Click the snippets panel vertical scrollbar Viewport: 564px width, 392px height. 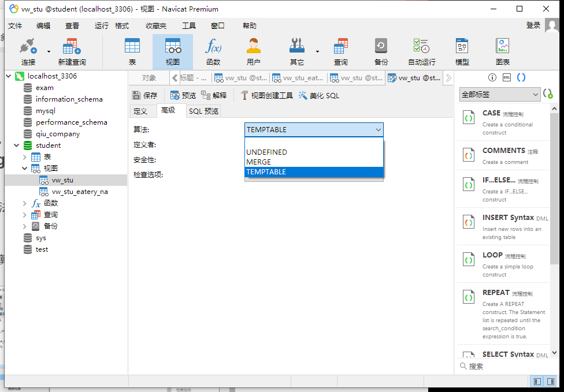pos(554,230)
